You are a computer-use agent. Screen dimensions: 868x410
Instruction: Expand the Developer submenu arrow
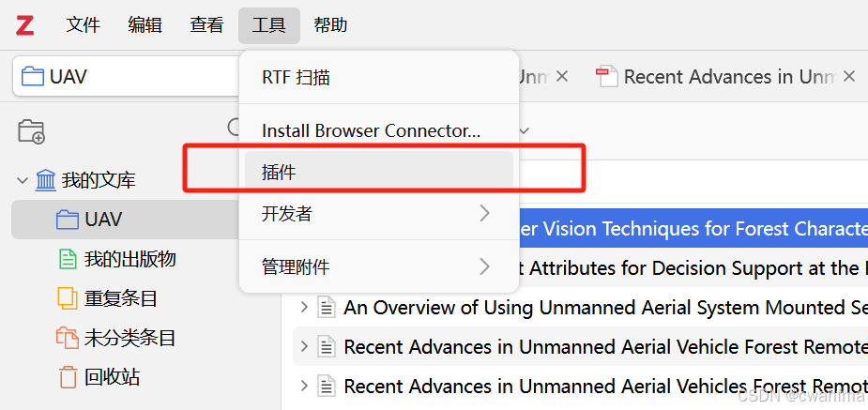click(x=484, y=214)
